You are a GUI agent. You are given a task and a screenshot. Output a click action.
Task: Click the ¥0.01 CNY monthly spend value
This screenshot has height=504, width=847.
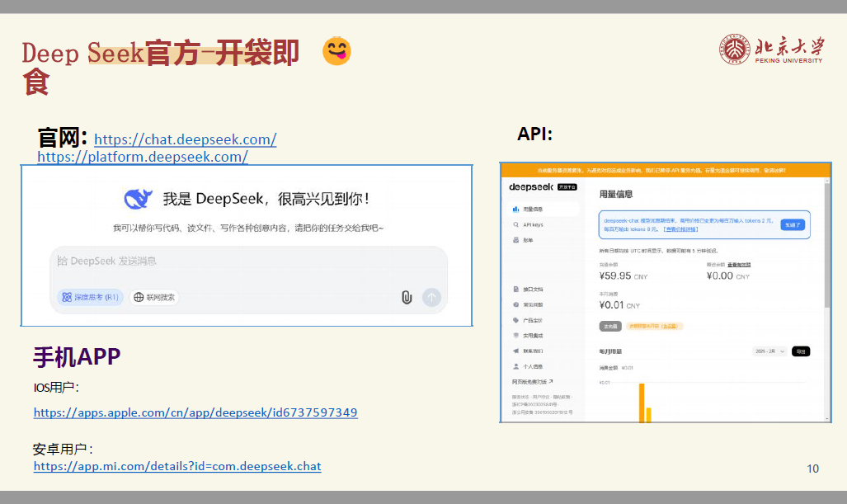pyautogui.click(x=619, y=305)
